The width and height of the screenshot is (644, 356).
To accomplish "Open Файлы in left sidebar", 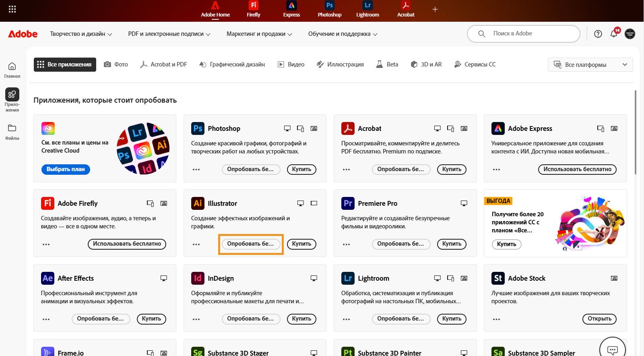I will [x=12, y=132].
